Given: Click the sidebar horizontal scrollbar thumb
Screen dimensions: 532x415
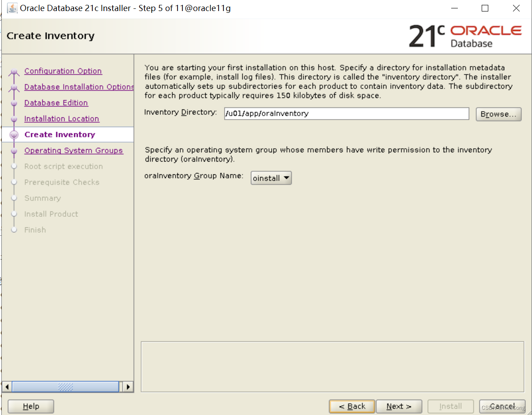Looking at the screenshot, I should pos(65,387).
